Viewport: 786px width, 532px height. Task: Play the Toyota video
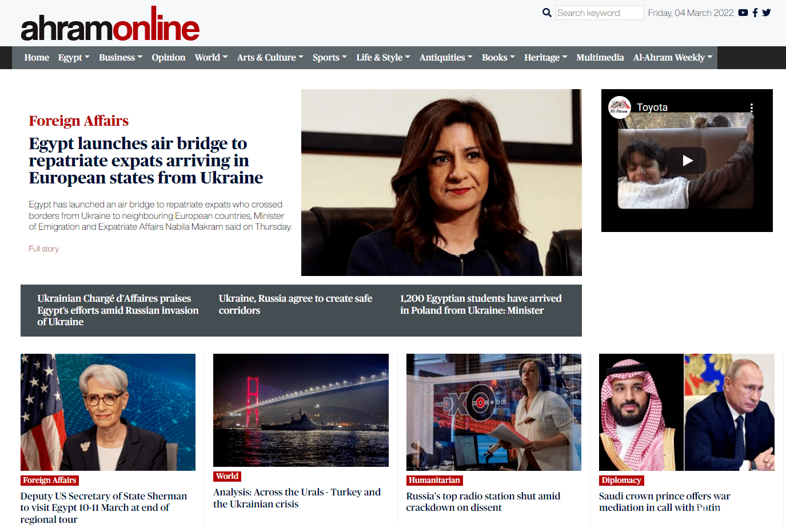point(688,161)
